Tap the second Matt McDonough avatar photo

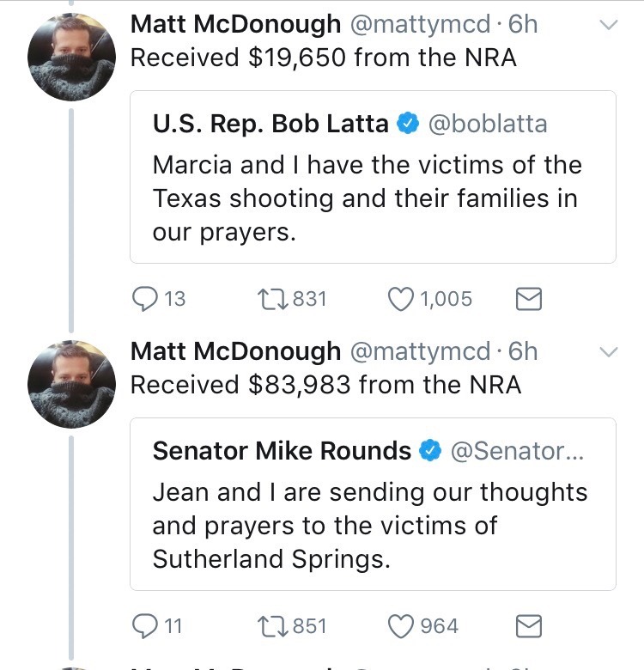[x=72, y=384]
